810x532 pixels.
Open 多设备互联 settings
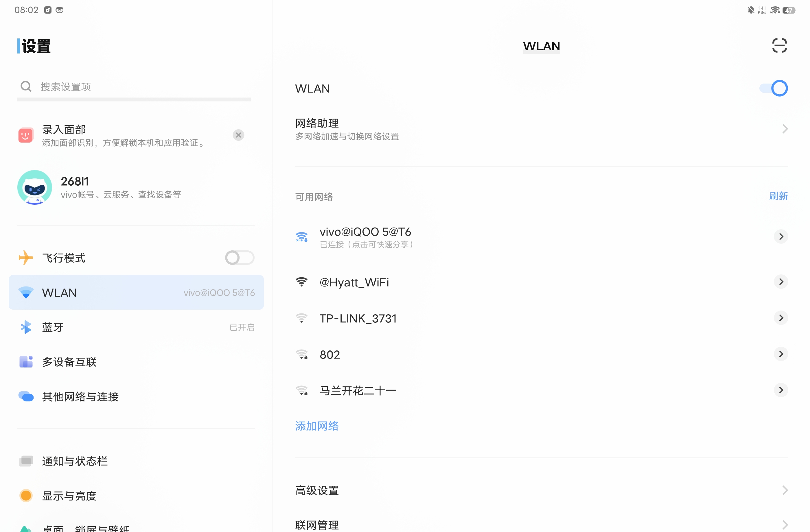click(136, 362)
